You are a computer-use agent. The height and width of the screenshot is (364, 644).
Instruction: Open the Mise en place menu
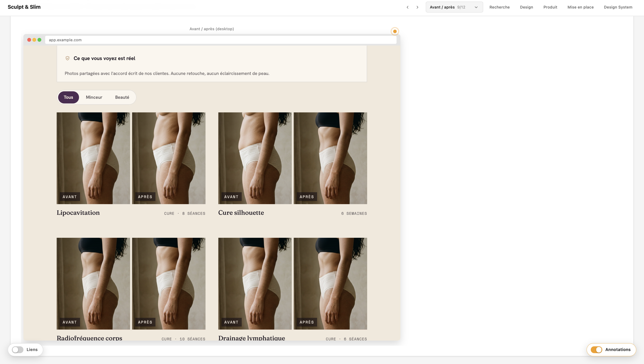[581, 7]
